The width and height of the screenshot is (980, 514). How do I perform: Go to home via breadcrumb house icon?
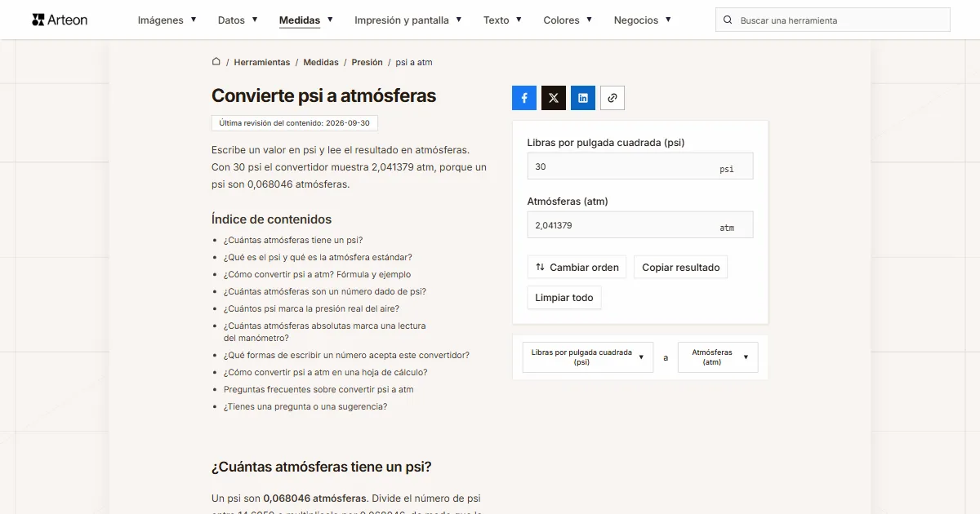pos(216,62)
